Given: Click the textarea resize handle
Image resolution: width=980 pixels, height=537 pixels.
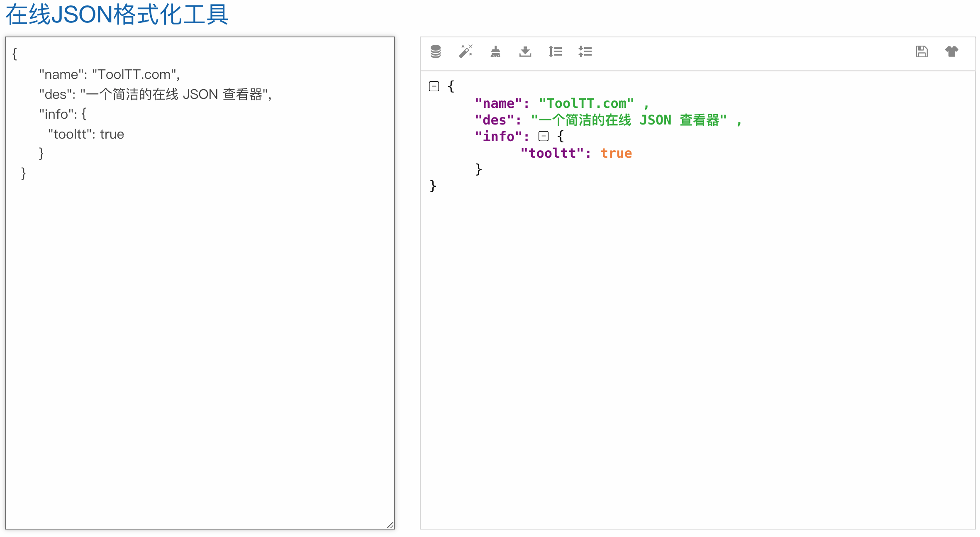Looking at the screenshot, I should click(390, 525).
